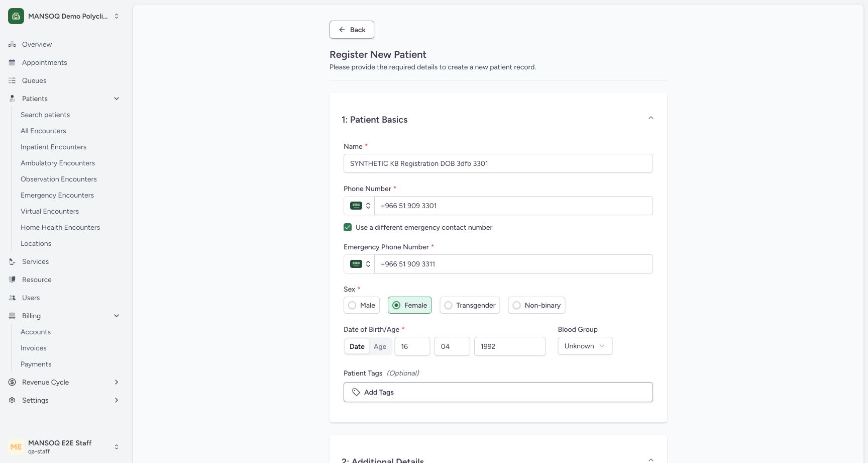Image resolution: width=868 pixels, height=463 pixels.
Task: Select Non-binary sex option
Action: pyautogui.click(x=536, y=305)
